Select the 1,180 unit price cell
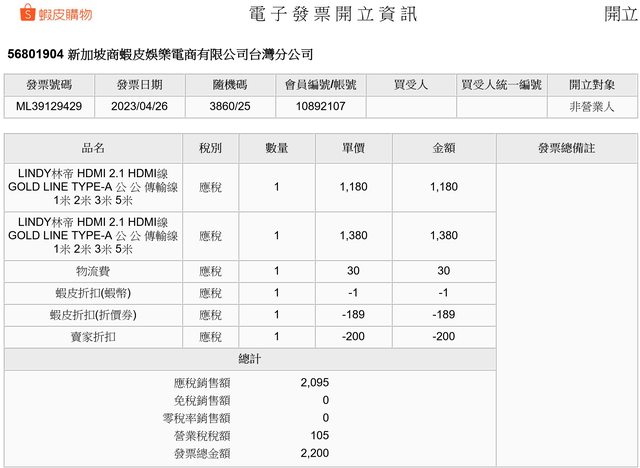Screen dimensions: 640x468 [x=354, y=187]
